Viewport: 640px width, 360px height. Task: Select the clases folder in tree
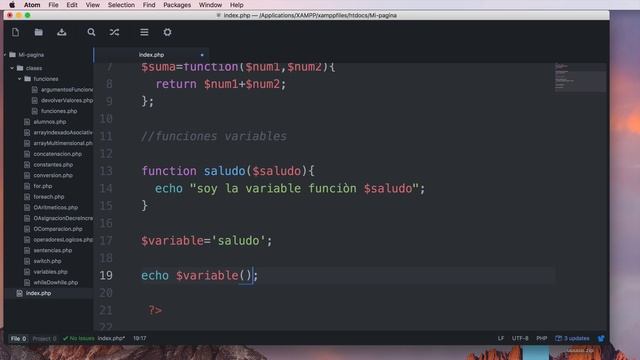pyautogui.click(x=34, y=68)
